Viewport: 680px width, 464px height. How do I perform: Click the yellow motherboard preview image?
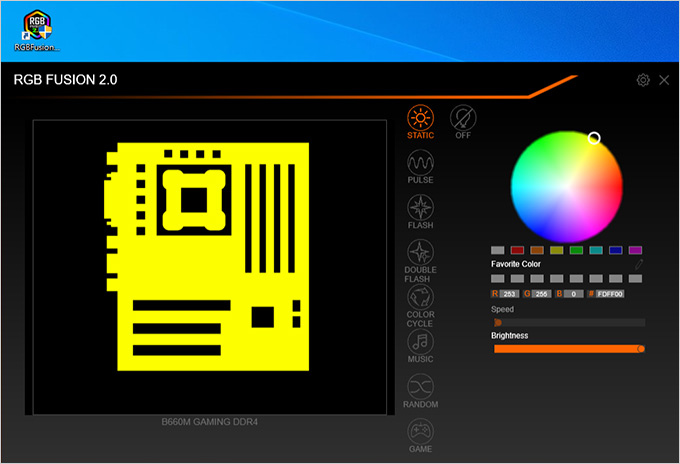coord(207,256)
